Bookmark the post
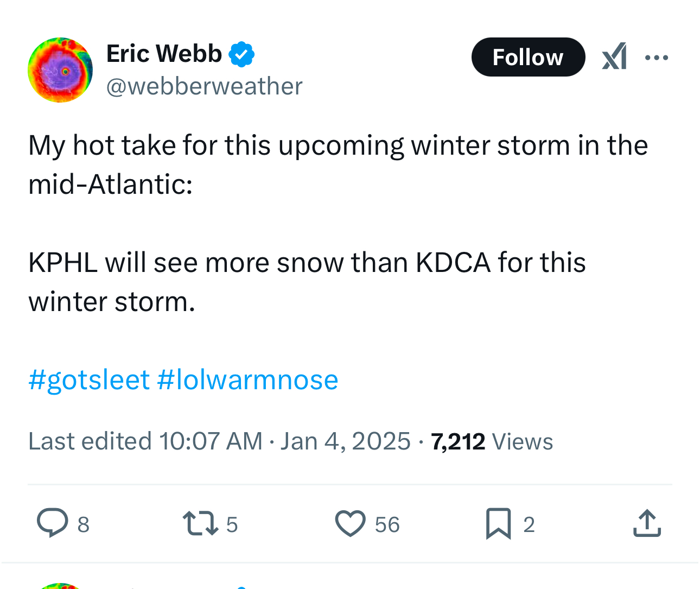The width and height of the screenshot is (700, 589). [498, 524]
